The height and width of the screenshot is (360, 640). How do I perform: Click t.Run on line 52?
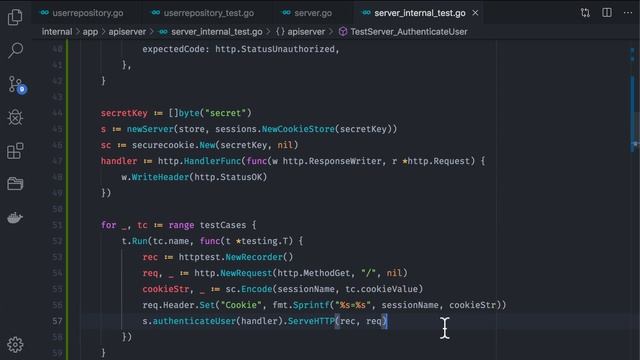(x=134, y=241)
